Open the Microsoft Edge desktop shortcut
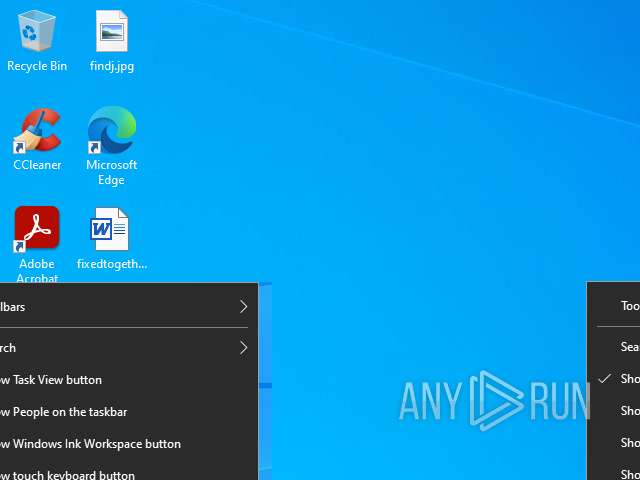 coord(112,130)
